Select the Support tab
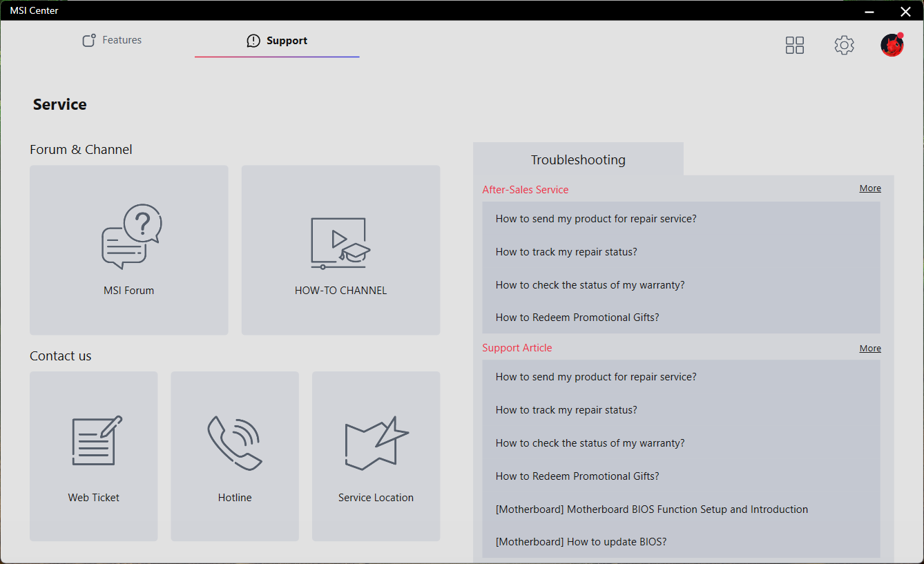Screen dimensions: 924x564 277,41
